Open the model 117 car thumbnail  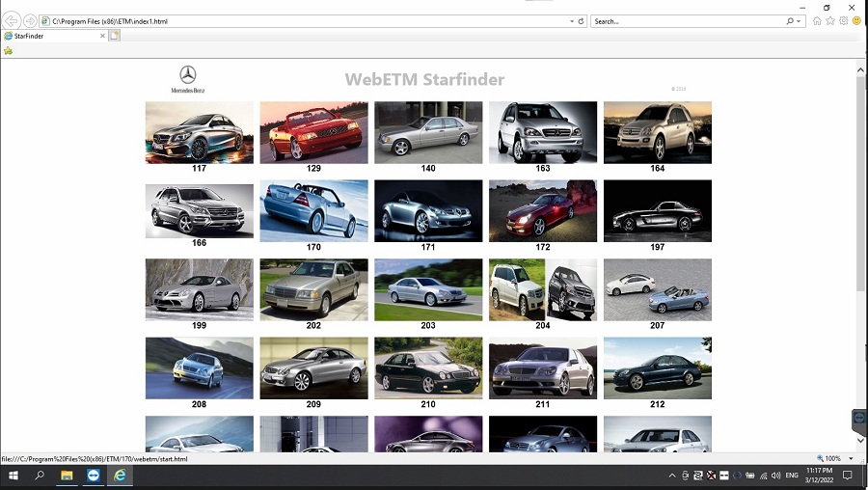pos(200,132)
